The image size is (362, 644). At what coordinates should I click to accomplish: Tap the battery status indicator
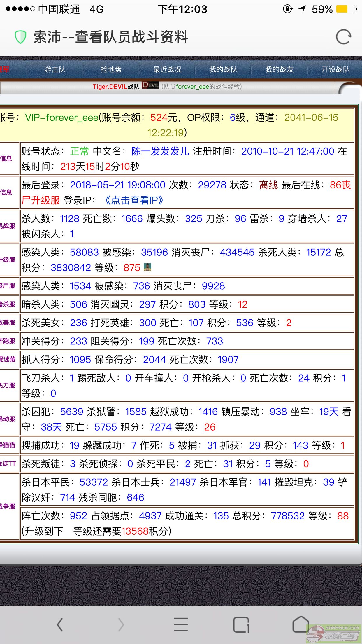click(x=346, y=9)
